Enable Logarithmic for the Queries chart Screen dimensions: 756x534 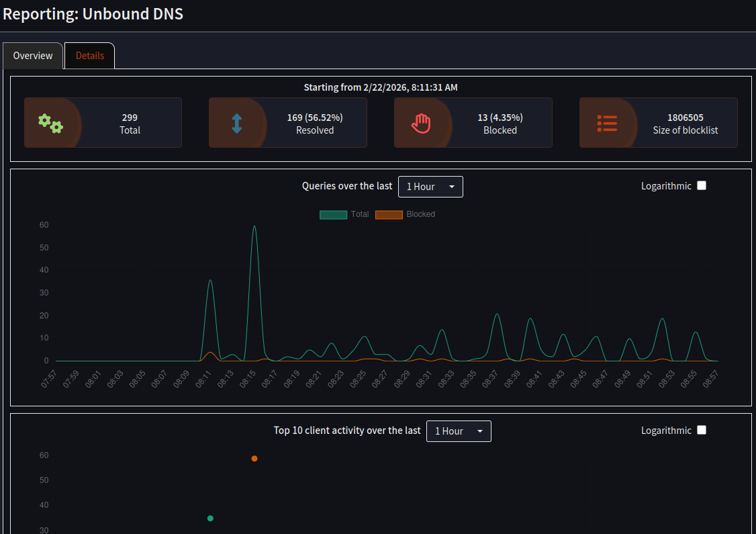(x=702, y=185)
